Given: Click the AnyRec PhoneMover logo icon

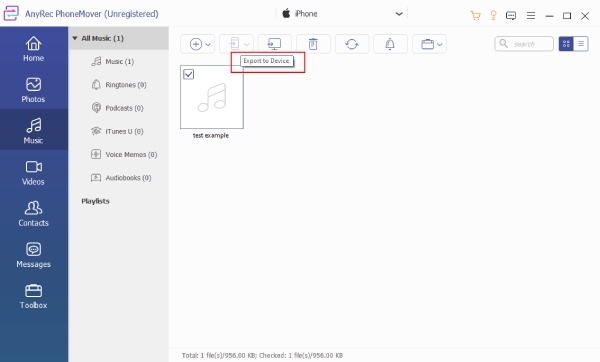Looking at the screenshot, I should coord(11,13).
